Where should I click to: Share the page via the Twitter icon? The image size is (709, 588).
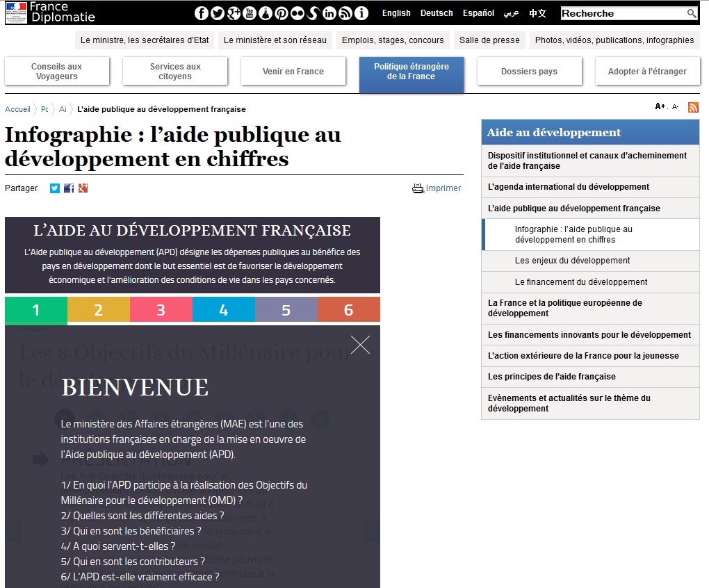tap(55, 188)
